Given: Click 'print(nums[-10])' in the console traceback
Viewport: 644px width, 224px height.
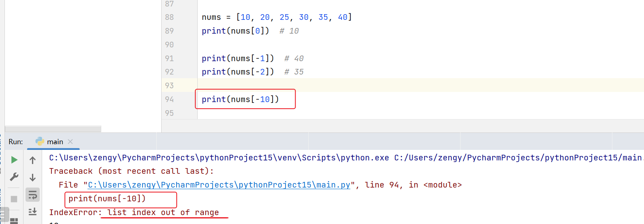Looking at the screenshot, I should (x=107, y=198).
